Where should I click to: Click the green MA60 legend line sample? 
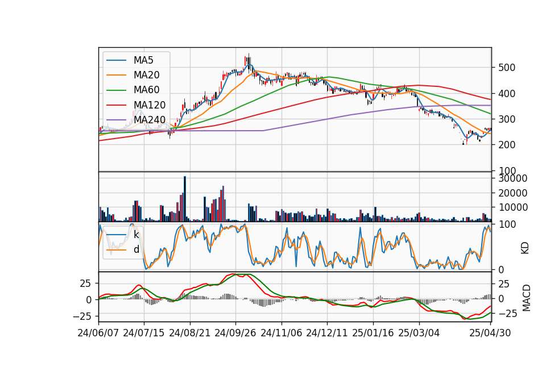coord(116,90)
